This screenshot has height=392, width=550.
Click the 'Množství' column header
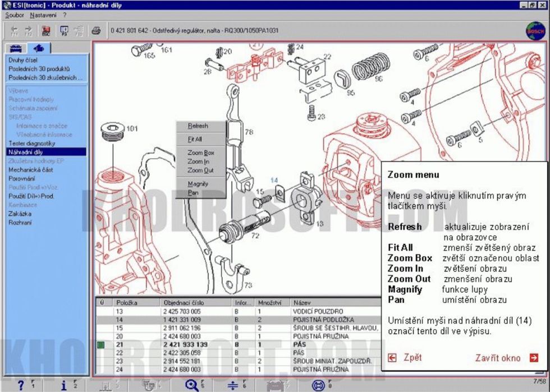point(273,302)
